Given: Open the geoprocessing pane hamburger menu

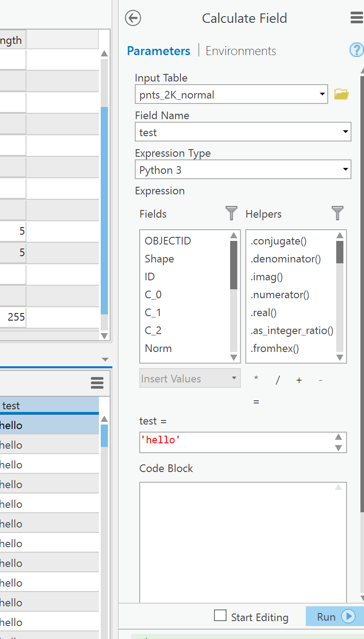Looking at the screenshot, I should coord(356,18).
